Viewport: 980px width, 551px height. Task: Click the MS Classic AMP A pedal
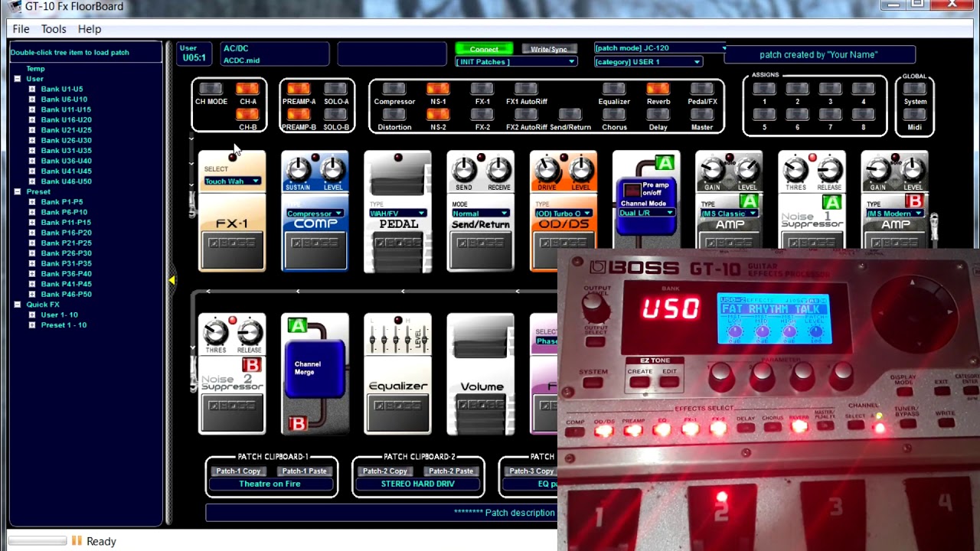(x=729, y=201)
